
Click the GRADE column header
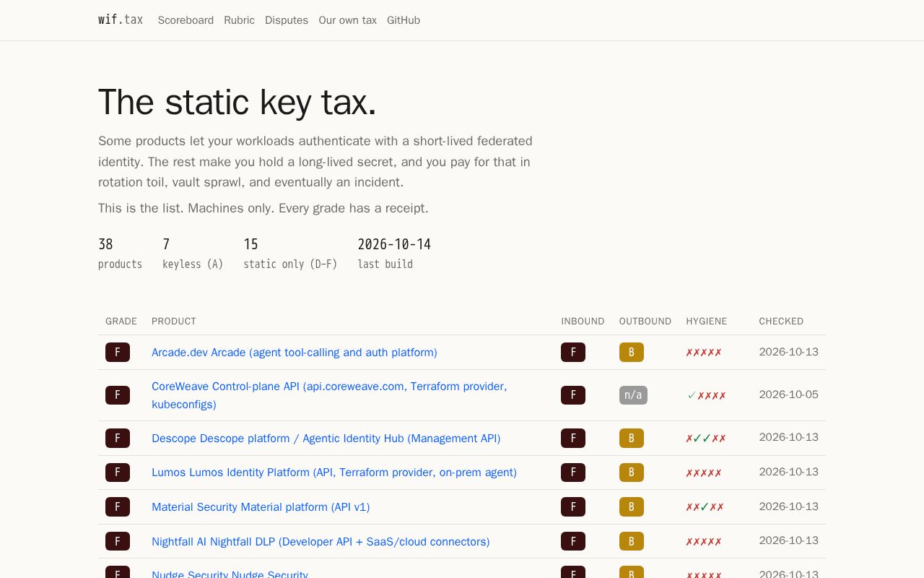point(121,322)
